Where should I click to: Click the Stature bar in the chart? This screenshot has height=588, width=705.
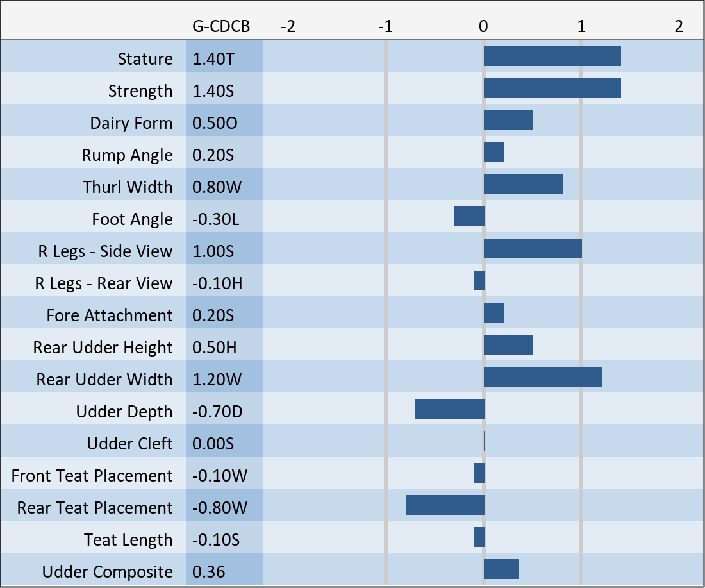pos(552,56)
